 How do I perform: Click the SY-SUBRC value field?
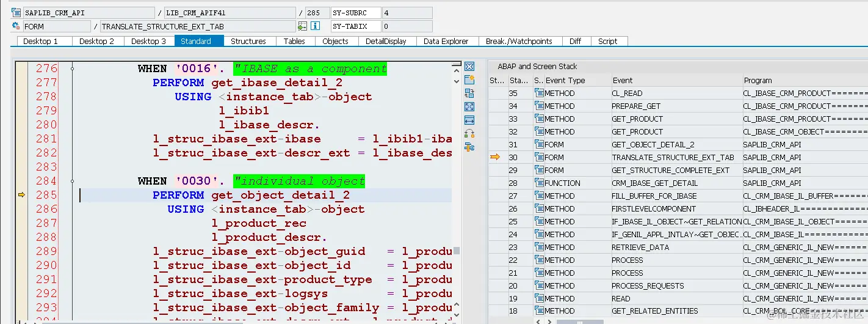(x=407, y=12)
